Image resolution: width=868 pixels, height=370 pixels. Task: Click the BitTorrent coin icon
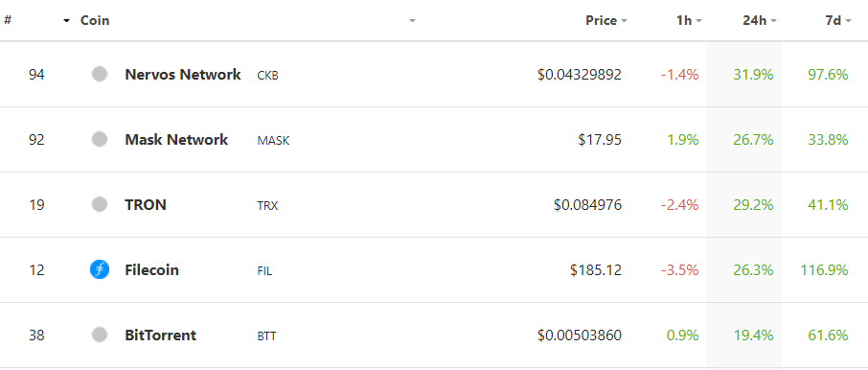coord(99,335)
